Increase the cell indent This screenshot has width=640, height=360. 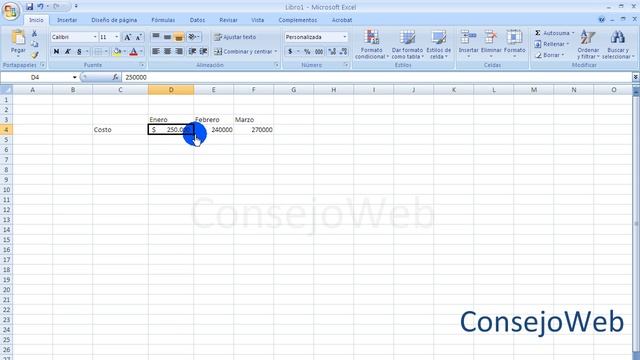tap(203, 51)
